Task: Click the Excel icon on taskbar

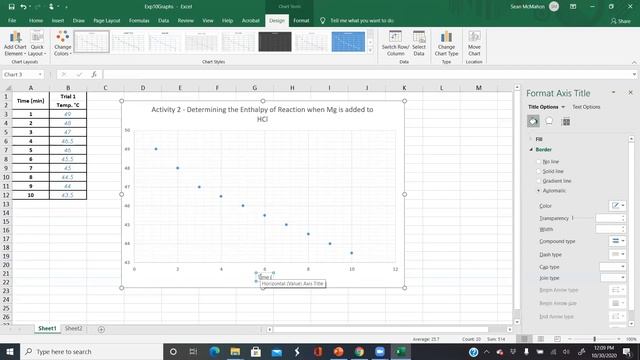Action: (400, 351)
